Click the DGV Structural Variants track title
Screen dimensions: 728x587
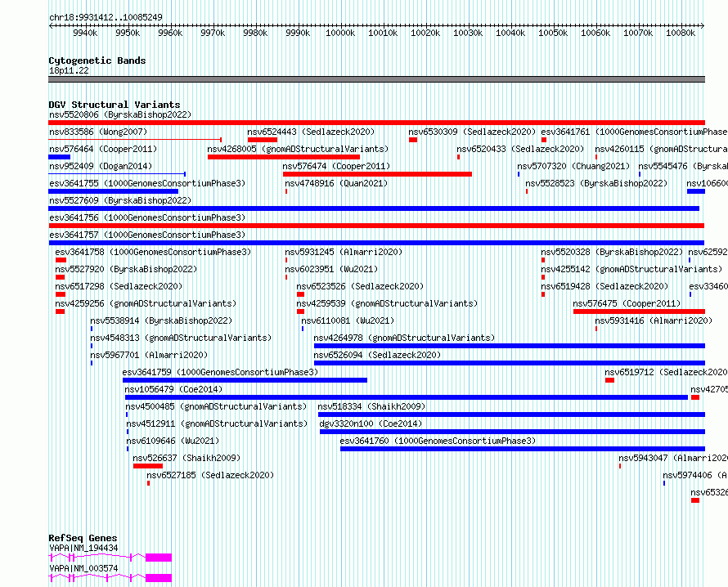click(x=115, y=105)
